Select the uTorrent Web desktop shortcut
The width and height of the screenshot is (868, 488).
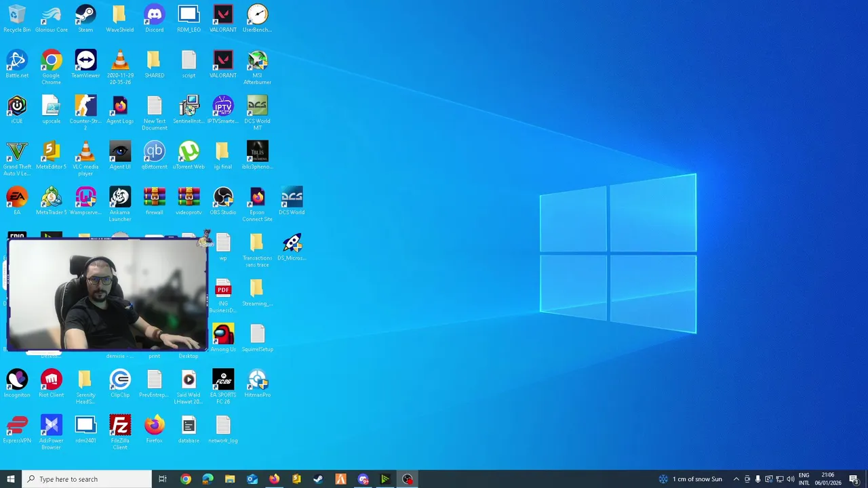pyautogui.click(x=189, y=155)
